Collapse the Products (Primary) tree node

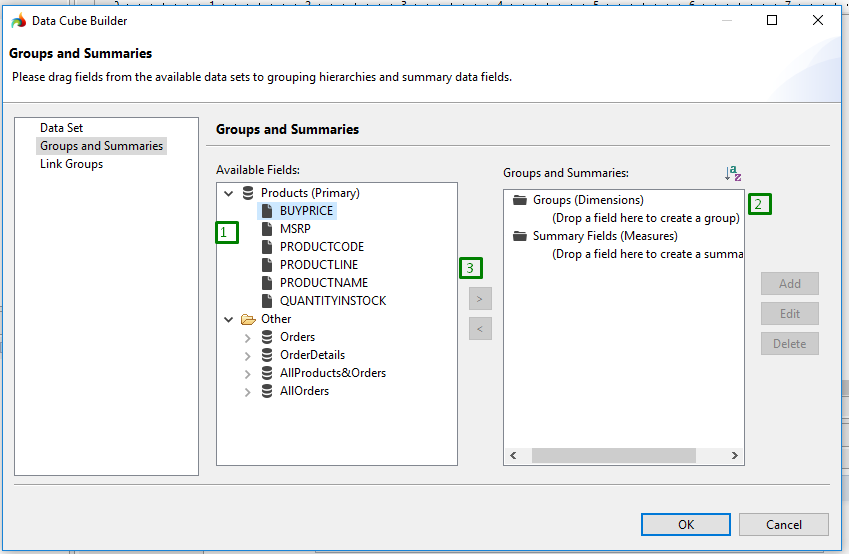click(x=228, y=193)
